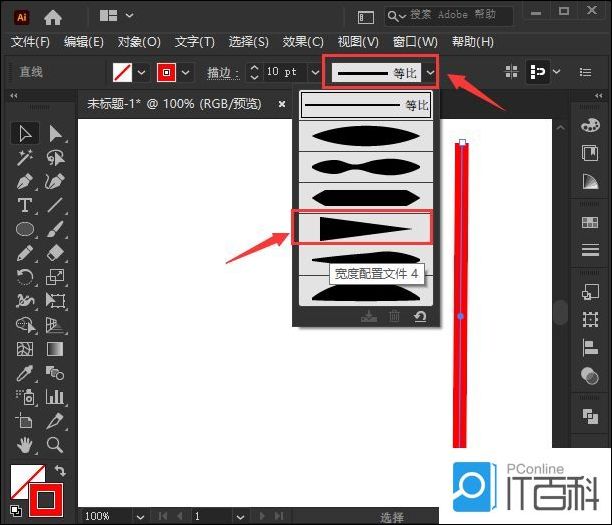Click the red stroke swatch in control bar

[x=166, y=73]
